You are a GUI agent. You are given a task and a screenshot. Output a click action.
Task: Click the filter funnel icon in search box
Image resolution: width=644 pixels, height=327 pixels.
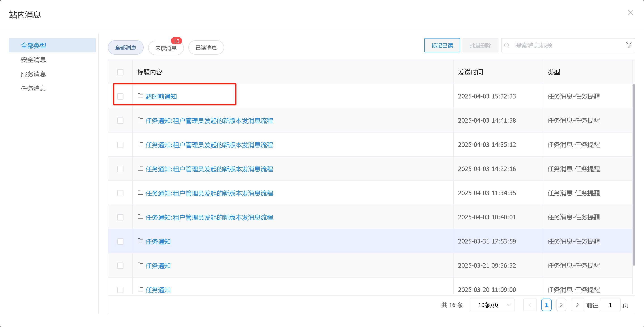click(x=629, y=45)
